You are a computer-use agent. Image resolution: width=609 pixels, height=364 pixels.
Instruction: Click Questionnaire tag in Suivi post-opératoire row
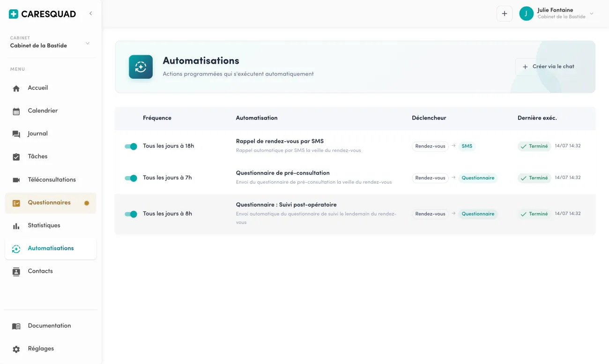(x=478, y=214)
